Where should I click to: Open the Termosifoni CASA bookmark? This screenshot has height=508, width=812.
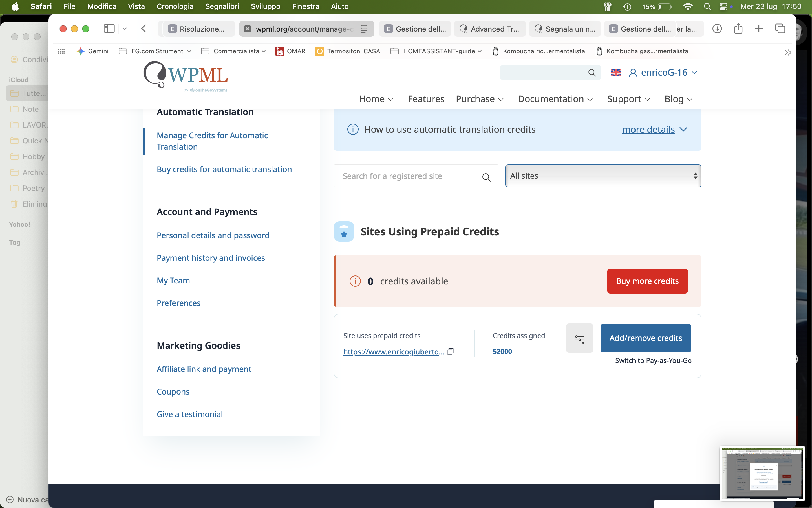click(348, 51)
